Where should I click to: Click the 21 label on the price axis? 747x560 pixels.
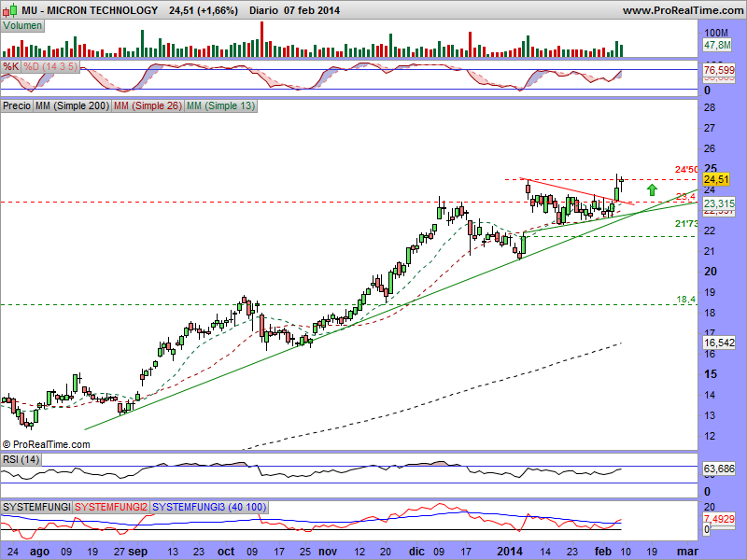[x=710, y=251]
